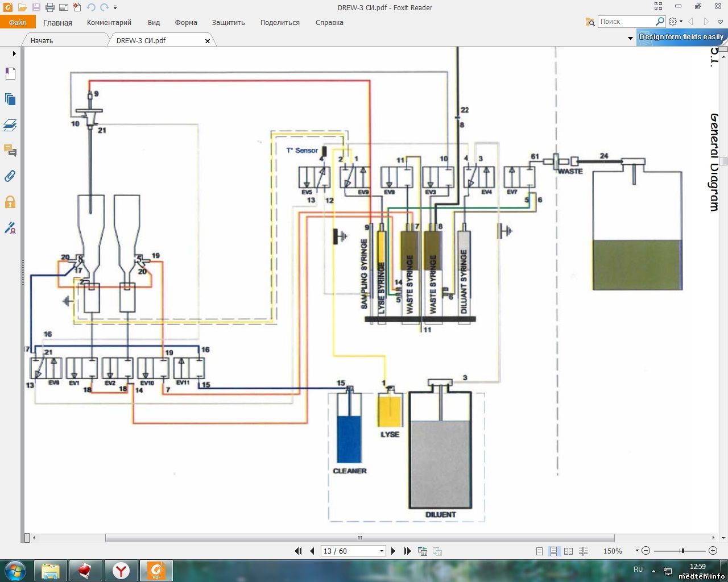Image resolution: width=728 pixels, height=582 pixels.
Task: Click the Print icon in the quick toolbar
Action: 49,7
